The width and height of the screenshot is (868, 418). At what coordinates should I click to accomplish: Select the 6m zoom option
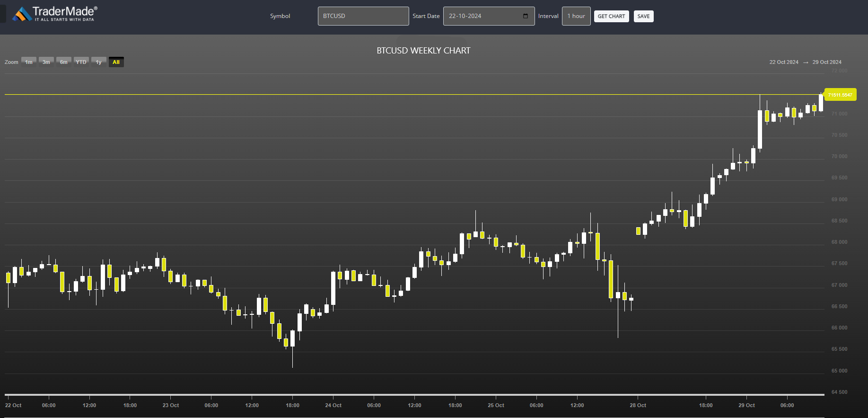point(64,62)
